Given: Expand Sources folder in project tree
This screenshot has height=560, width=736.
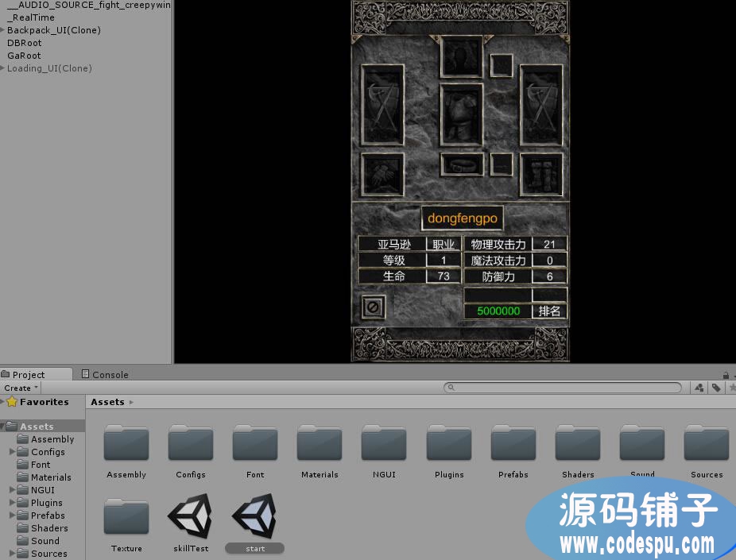Looking at the screenshot, I should pyautogui.click(x=12, y=553).
